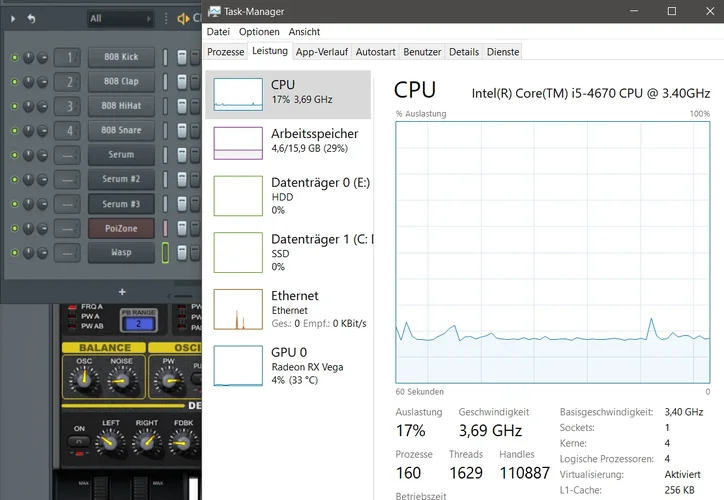Switch to the Autostart tab
The width and height of the screenshot is (724, 500).
375,52
